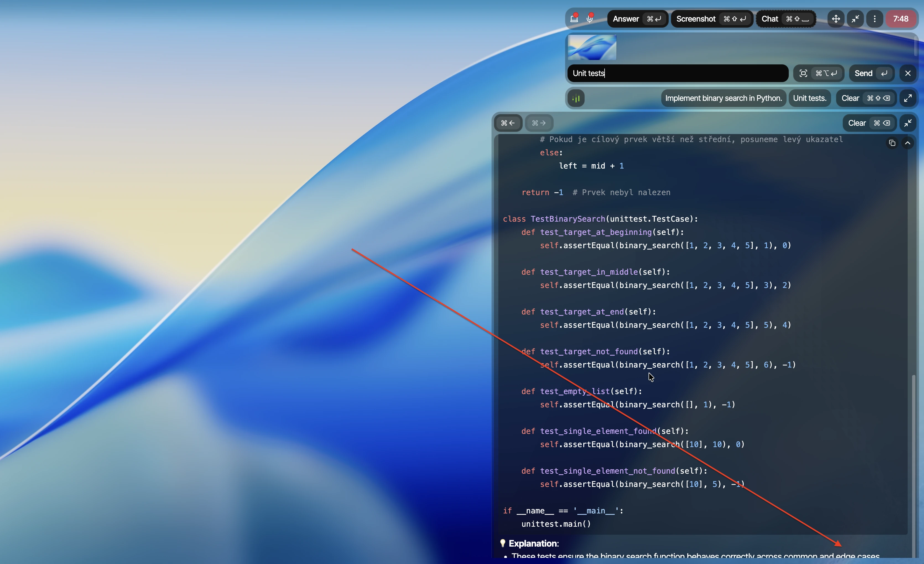The height and width of the screenshot is (564, 924).
Task: Click the 7:48 session timer
Action: pyautogui.click(x=901, y=19)
